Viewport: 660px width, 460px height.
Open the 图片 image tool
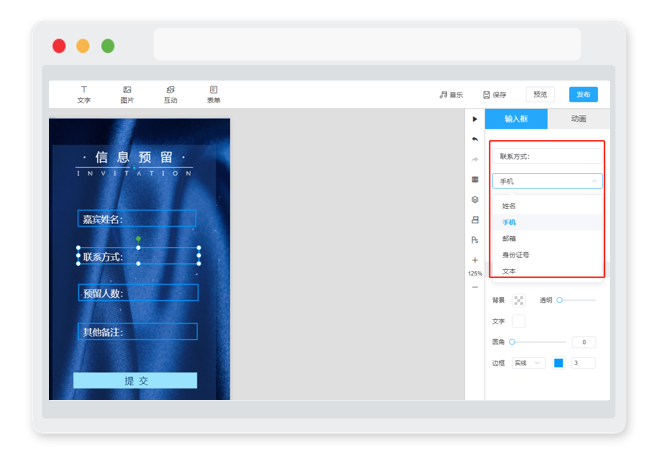pyautogui.click(x=127, y=94)
